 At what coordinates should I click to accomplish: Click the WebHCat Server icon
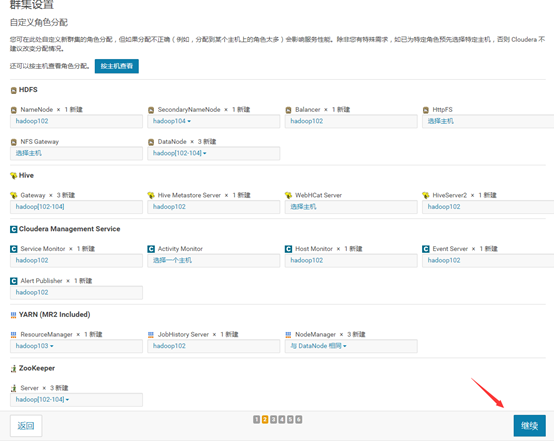coord(288,195)
